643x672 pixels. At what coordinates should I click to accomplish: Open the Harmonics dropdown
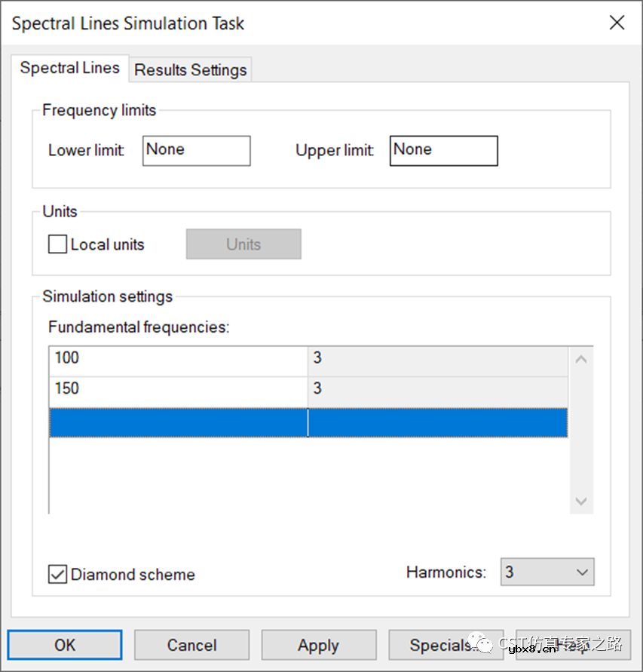tap(547, 572)
